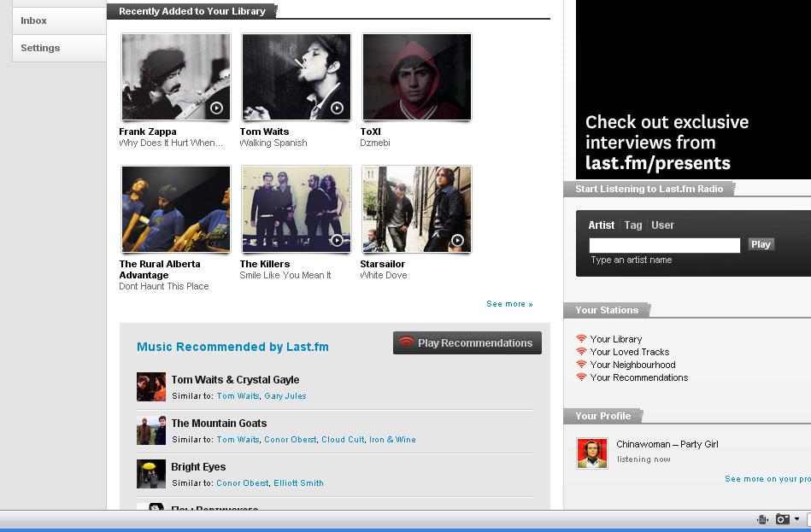The image size is (811, 532).
Task: Click the Tom Waits & Crystal Gayle thumbnail
Action: [x=151, y=387]
